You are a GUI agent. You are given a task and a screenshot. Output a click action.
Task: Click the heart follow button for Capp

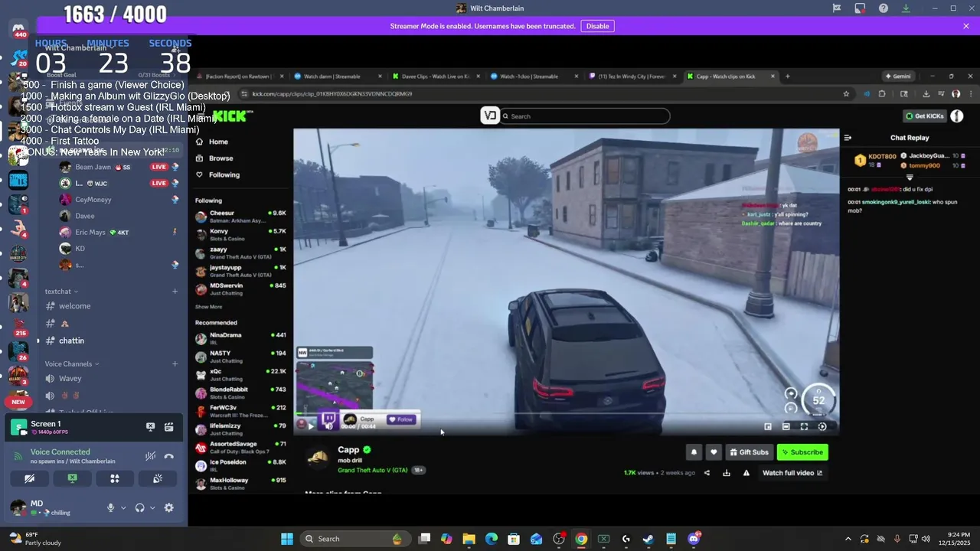click(714, 452)
